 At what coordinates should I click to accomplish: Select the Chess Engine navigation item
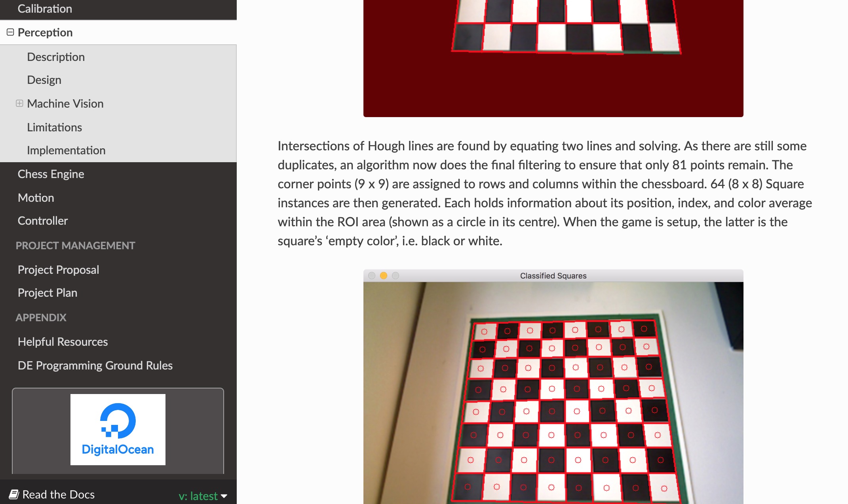(x=50, y=174)
